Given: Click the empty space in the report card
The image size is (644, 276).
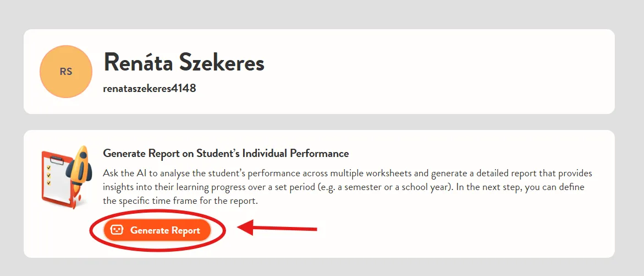Looking at the screenshot, I should (x=452, y=235).
